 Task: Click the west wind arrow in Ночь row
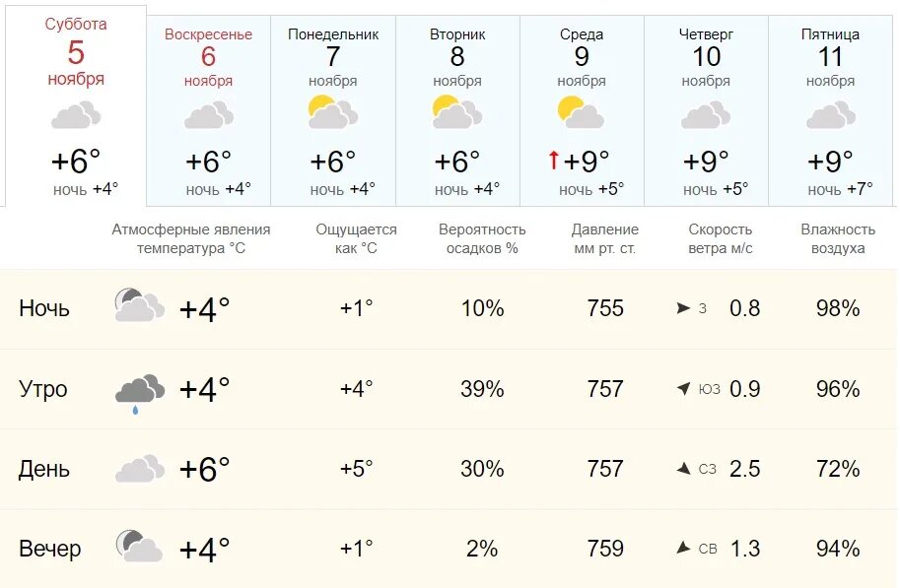pos(683,308)
